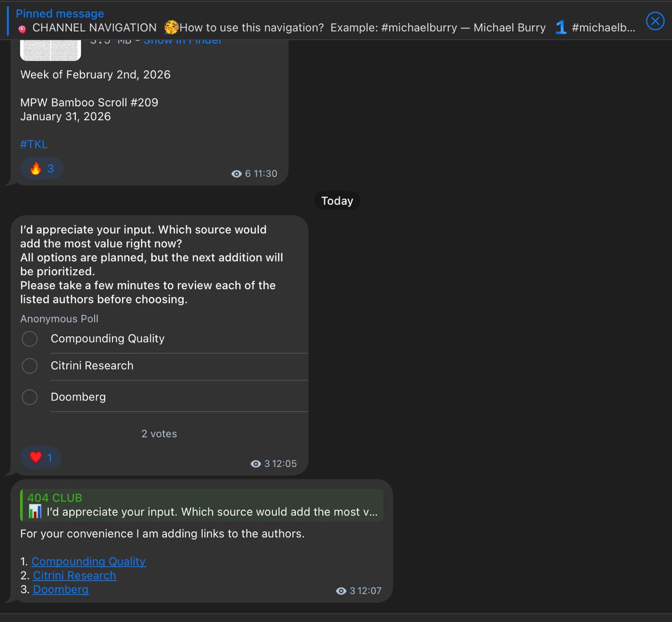Select the Doomberg poll option
Screen dimensions: 672x622
[x=165, y=397]
